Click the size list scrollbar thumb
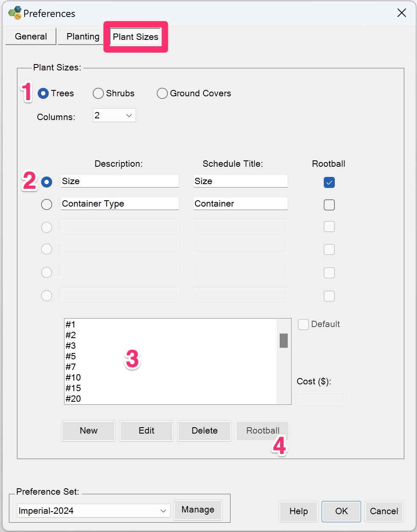417x532 pixels. (284, 341)
